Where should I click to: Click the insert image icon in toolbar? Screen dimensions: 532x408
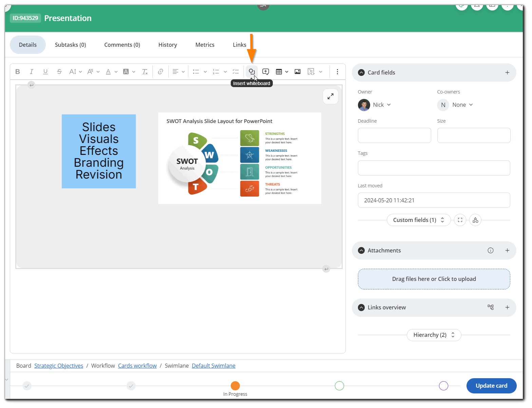click(x=298, y=72)
